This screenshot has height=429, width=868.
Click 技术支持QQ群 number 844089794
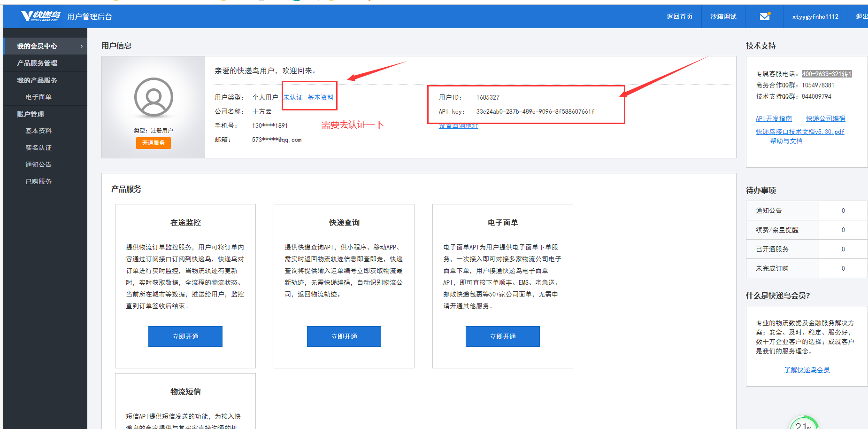coord(816,96)
